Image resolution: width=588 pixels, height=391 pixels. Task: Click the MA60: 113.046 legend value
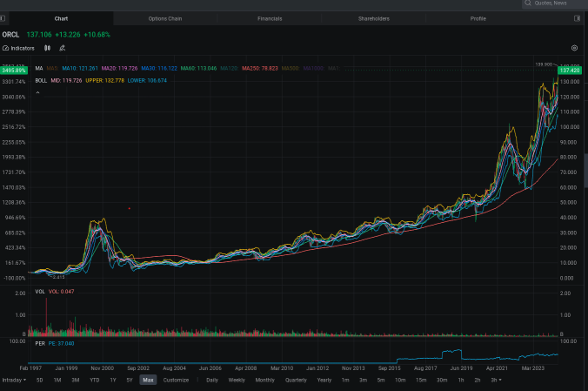198,68
